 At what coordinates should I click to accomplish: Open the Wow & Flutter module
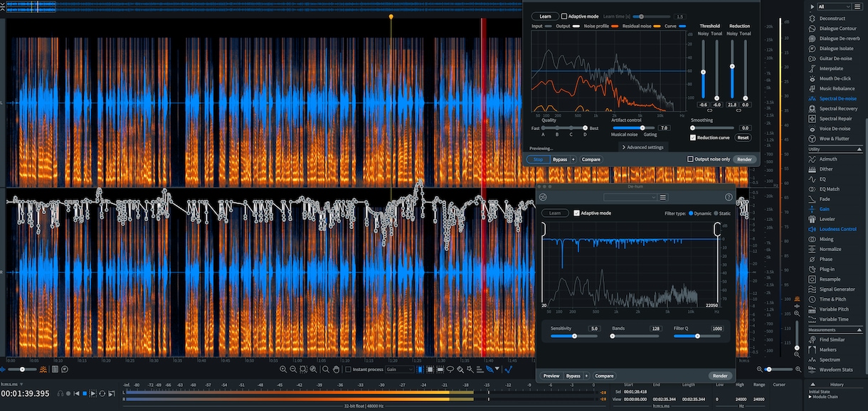click(x=834, y=139)
